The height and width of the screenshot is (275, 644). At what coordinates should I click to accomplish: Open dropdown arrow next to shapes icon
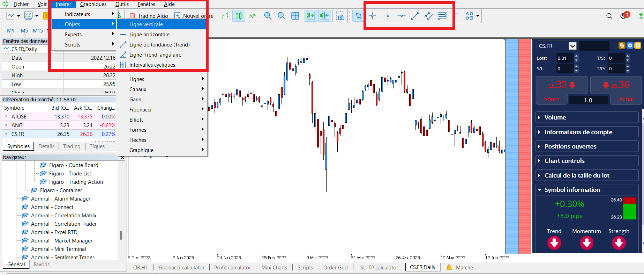tap(478, 16)
